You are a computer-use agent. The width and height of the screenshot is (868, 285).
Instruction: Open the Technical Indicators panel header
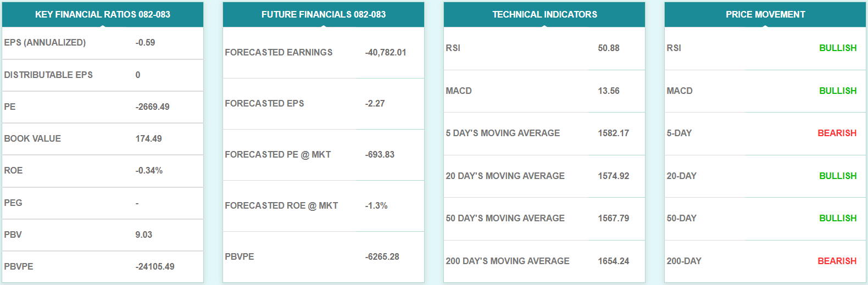pos(544,15)
